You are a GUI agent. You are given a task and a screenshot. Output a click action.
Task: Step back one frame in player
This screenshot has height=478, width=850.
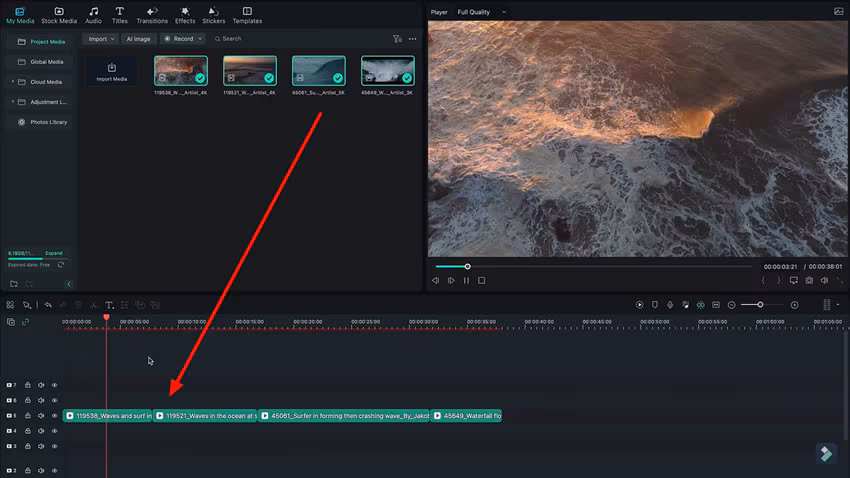pos(435,281)
